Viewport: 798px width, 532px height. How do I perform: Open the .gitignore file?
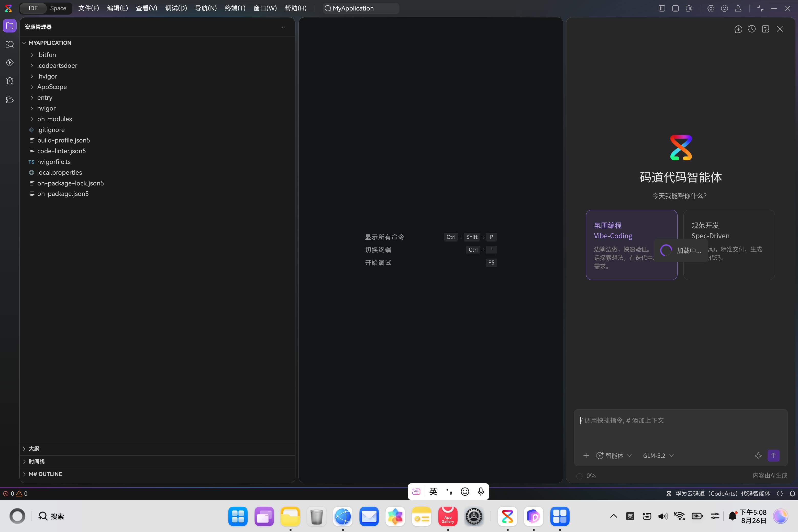tap(158, 130)
